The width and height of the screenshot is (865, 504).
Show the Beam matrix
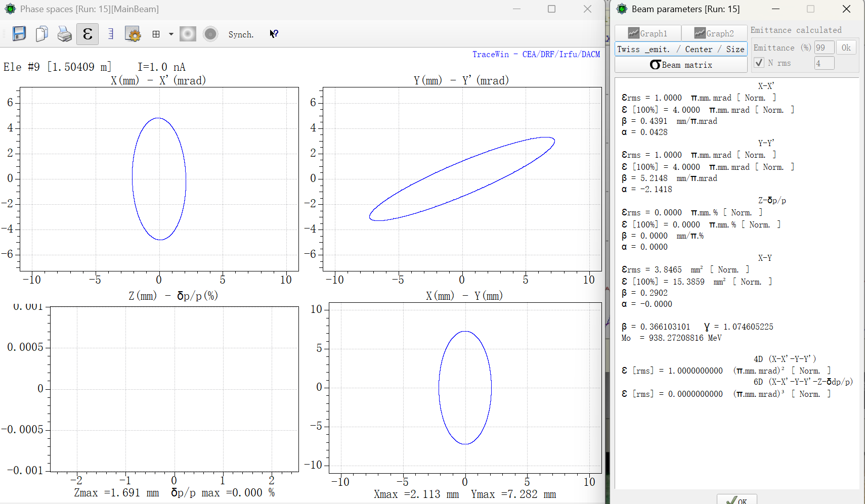[x=680, y=65]
